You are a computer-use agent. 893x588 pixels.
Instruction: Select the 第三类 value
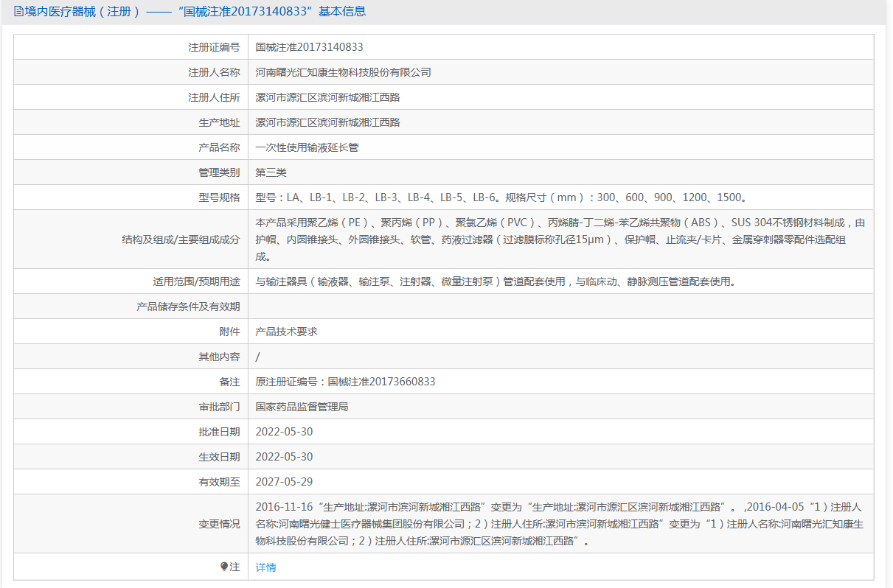pyautogui.click(x=271, y=172)
